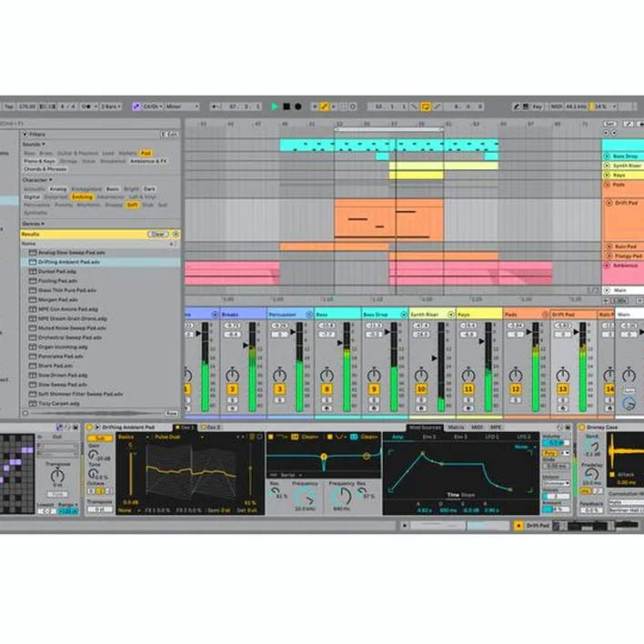Viewport: 644px width, 644px height.
Task: Arm the Arrangement Record button
Action: tap(298, 106)
